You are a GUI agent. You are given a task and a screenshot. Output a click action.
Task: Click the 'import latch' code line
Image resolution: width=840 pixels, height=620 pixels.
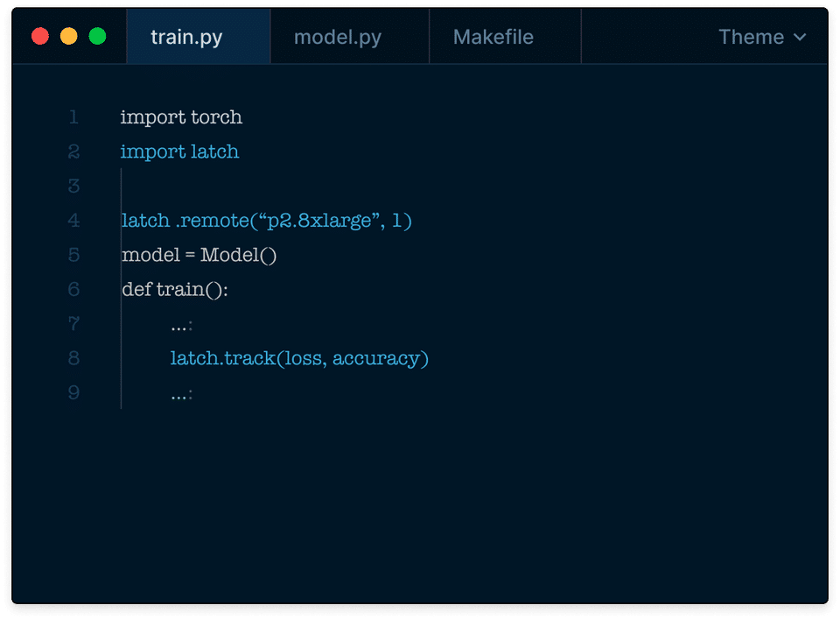click(x=179, y=151)
